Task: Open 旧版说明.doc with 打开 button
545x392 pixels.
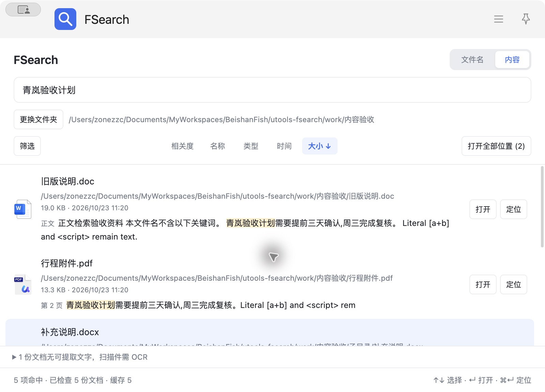Action: 483,209
